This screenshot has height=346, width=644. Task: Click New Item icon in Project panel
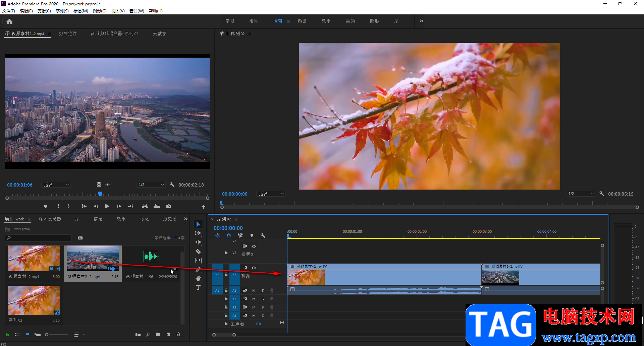pos(168,335)
